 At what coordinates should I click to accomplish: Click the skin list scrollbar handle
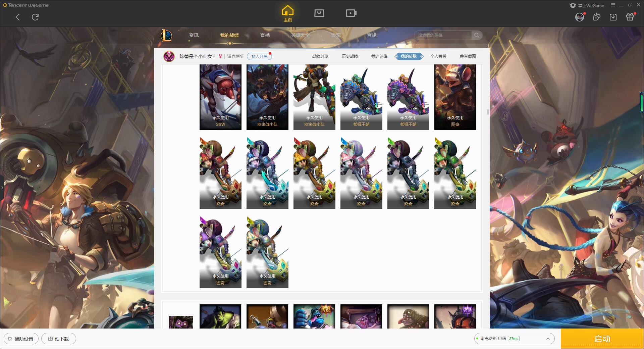[488, 112]
